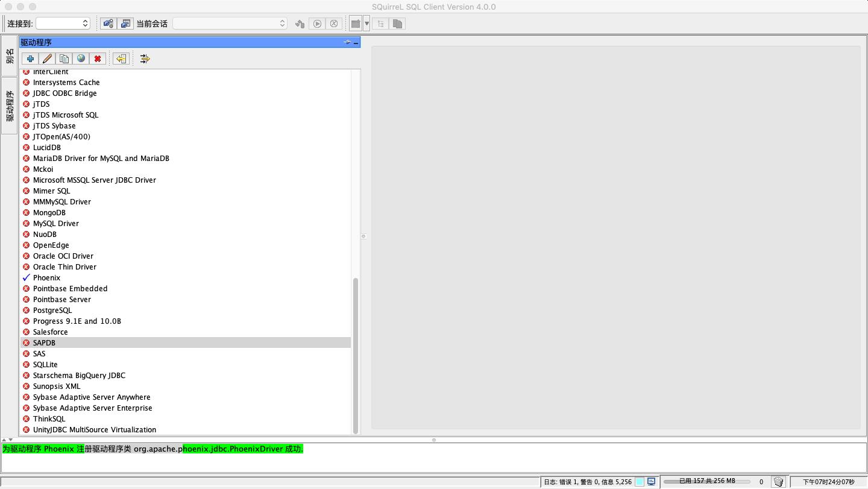Click the red X icon beside SQLLite
This screenshot has height=489, width=868.
click(x=26, y=364)
